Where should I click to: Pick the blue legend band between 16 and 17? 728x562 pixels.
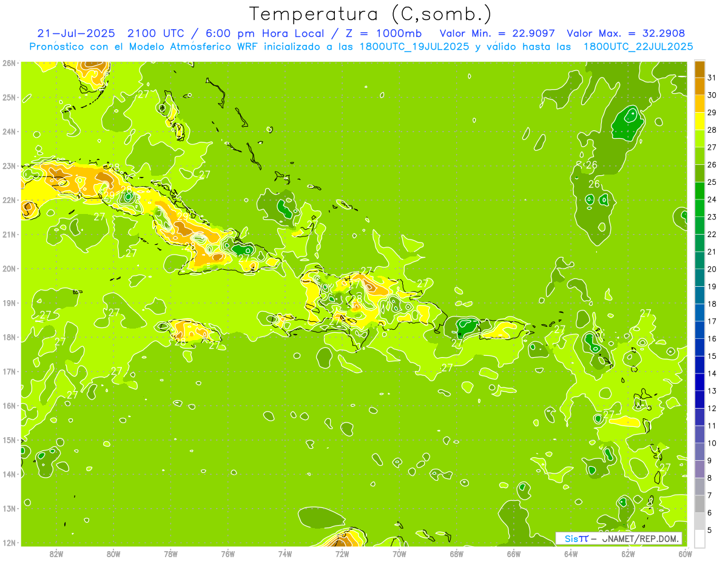[x=699, y=330]
